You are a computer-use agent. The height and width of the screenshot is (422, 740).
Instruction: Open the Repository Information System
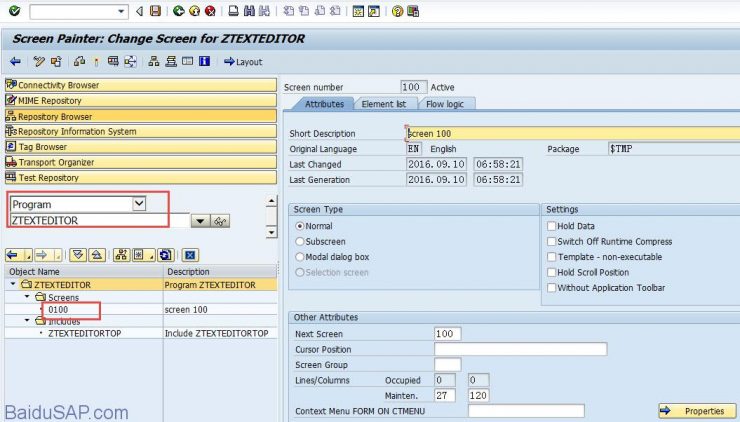141,131
